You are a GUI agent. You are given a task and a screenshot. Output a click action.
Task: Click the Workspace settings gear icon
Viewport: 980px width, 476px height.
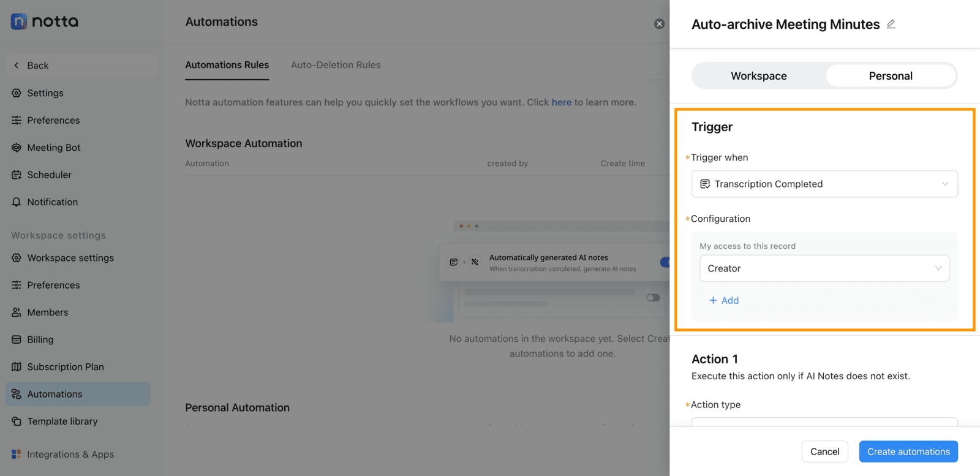pyautogui.click(x=17, y=258)
